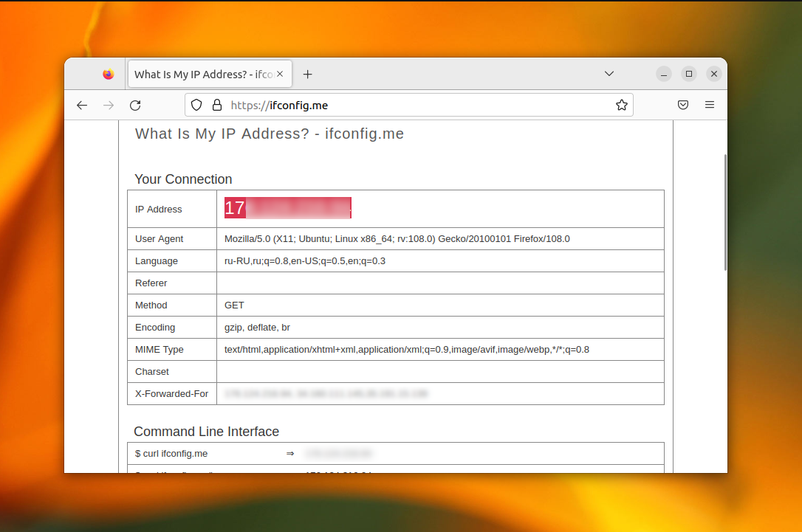Screen dimensions: 802x532
Task: View site security via padlock icon
Action: click(x=217, y=106)
